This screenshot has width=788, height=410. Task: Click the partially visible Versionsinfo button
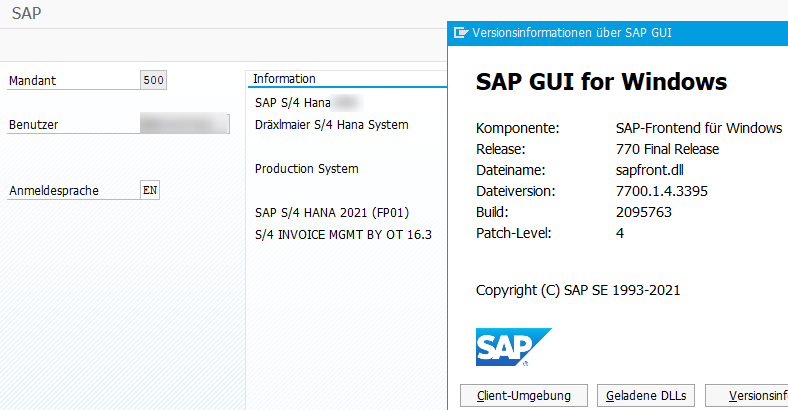[747, 395]
